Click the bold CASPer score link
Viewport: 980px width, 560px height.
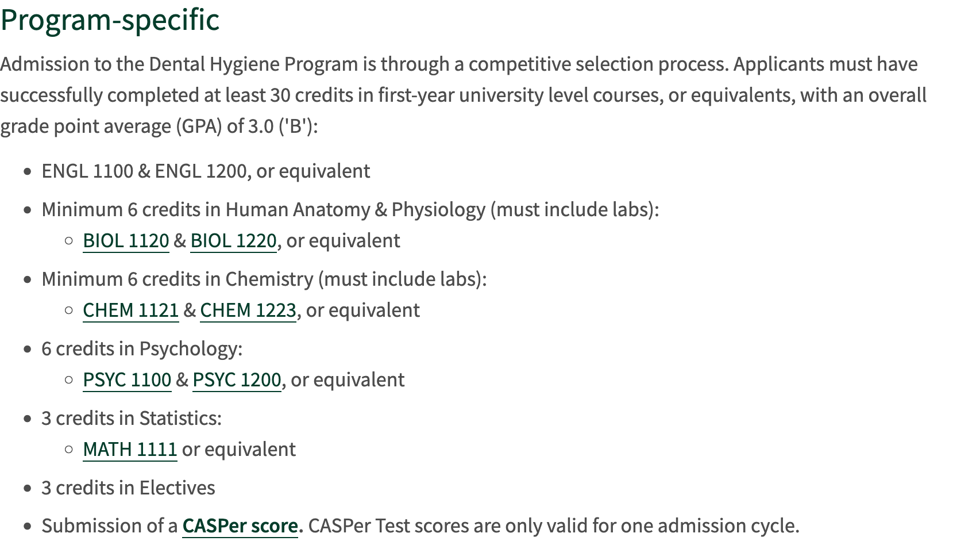(240, 526)
